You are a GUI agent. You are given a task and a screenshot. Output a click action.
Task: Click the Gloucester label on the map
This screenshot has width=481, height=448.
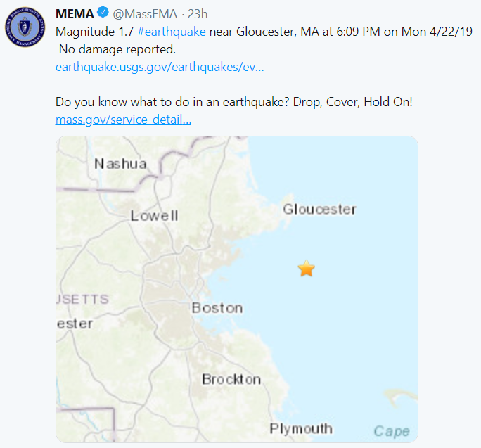(319, 209)
